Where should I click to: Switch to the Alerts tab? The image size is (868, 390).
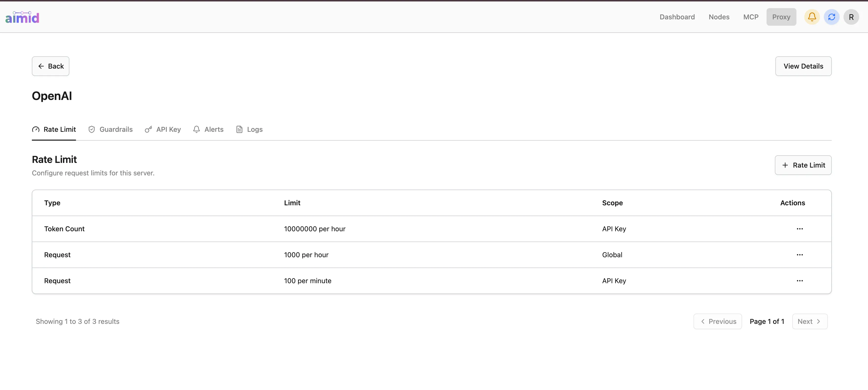tap(208, 129)
